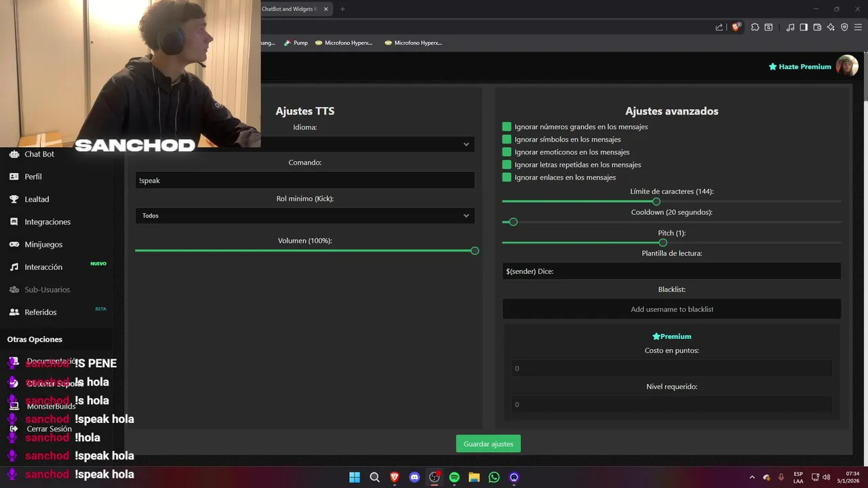This screenshot has height=488, width=868.
Task: Adjust the Pitch slider handle
Action: point(663,243)
